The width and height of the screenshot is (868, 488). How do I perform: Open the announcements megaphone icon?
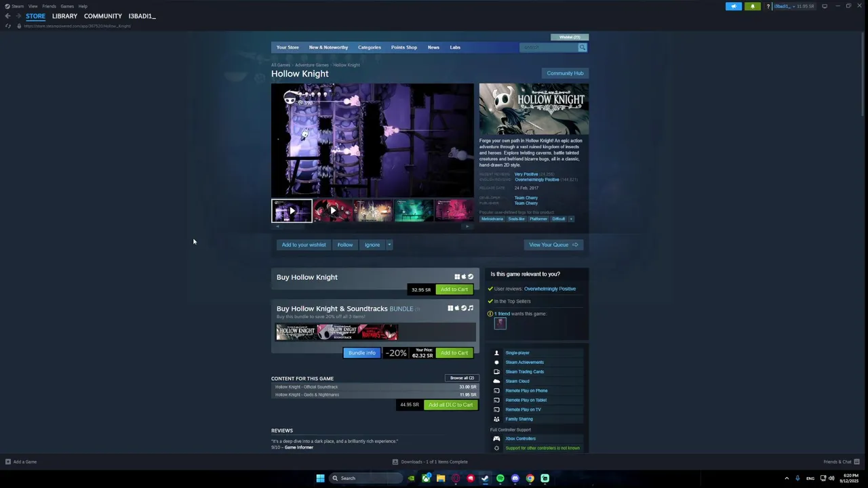[734, 6]
